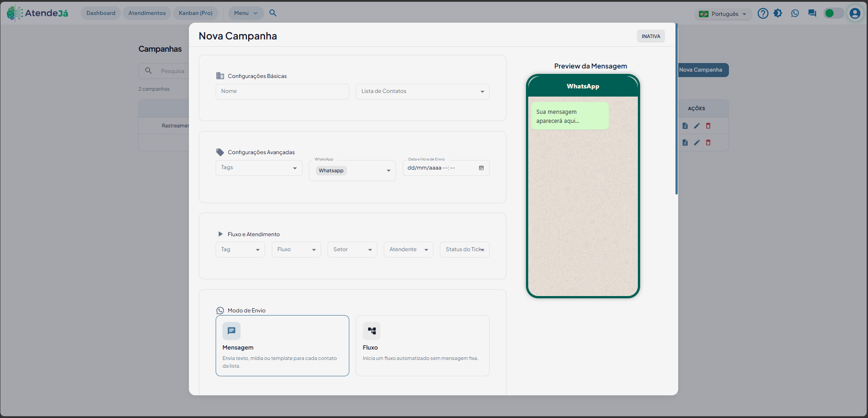
Task: Open the WhatsApp connection dropdown
Action: click(x=352, y=170)
